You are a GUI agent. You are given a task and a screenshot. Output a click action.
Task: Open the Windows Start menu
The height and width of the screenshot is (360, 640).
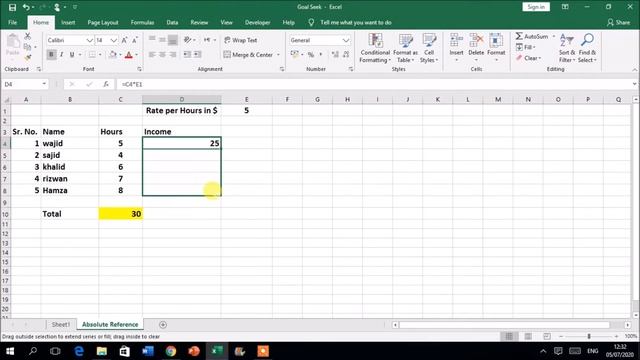click(10, 351)
